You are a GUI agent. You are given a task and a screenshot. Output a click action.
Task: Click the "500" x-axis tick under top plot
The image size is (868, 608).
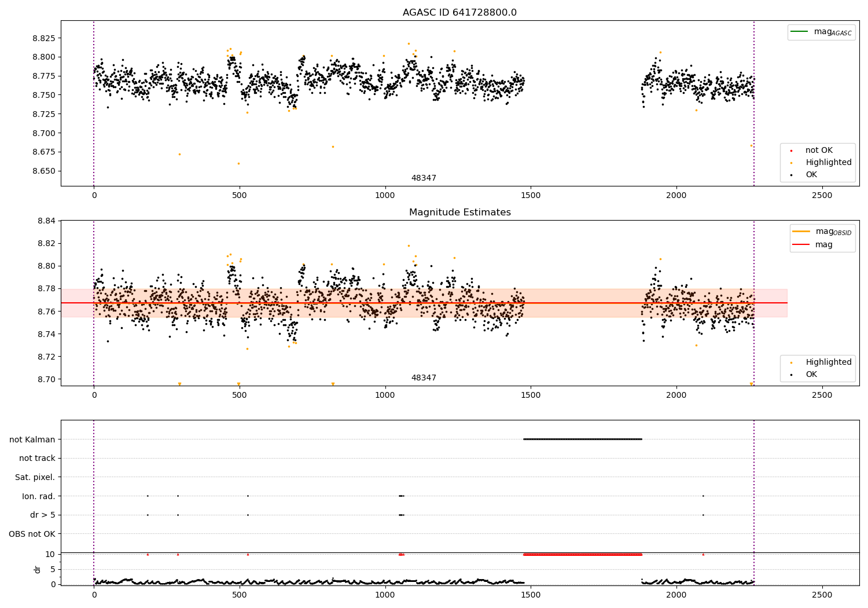click(240, 196)
